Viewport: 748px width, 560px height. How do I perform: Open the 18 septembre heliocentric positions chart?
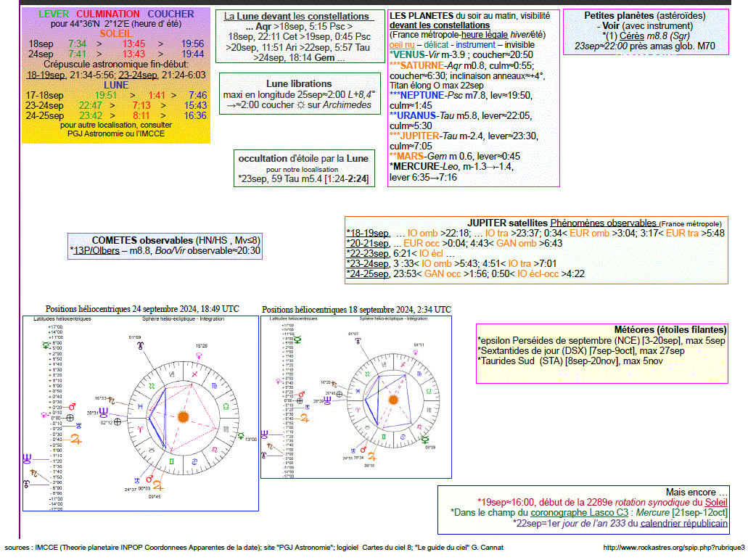[x=356, y=397]
